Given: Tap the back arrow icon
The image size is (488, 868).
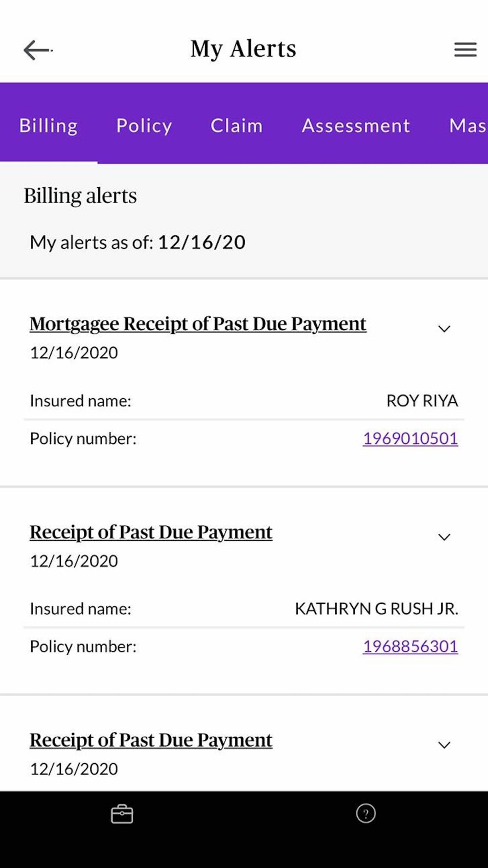Looking at the screenshot, I should 37,50.
